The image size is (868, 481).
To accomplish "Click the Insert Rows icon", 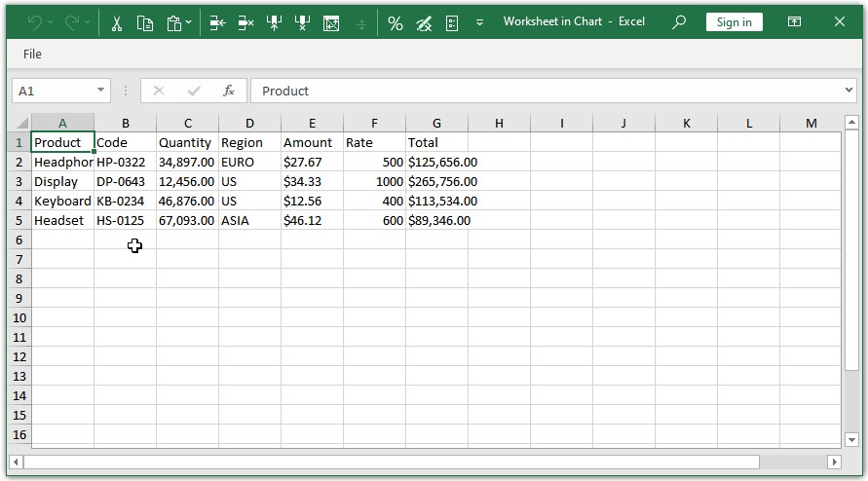I will pos(217,23).
